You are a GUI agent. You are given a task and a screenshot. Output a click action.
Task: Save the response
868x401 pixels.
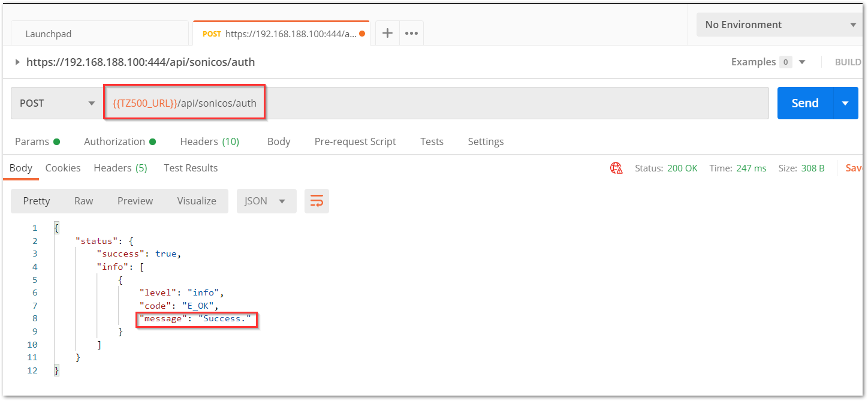(854, 168)
